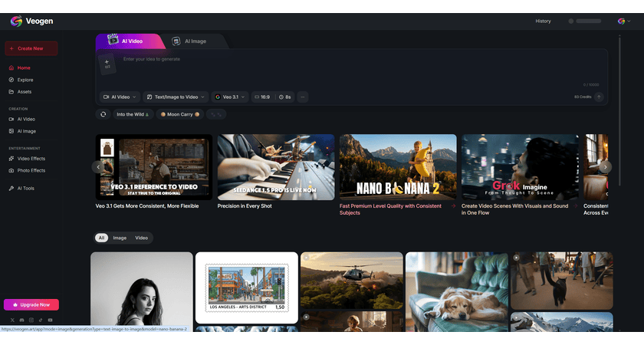Go to next carousel slide arrow
The height and width of the screenshot is (345, 644).
606,167
